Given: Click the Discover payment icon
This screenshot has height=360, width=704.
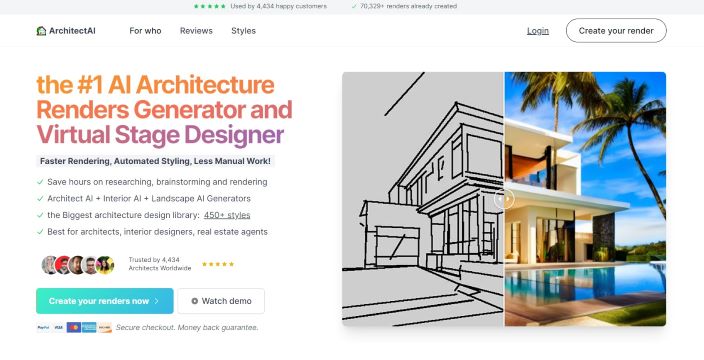Looking at the screenshot, I should [x=105, y=328].
